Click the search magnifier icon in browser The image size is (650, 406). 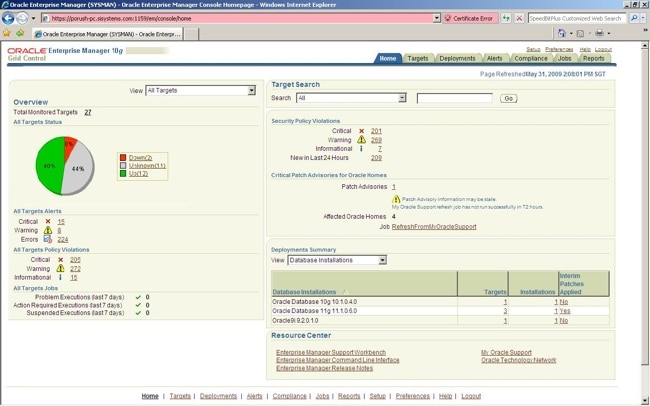tap(633, 19)
